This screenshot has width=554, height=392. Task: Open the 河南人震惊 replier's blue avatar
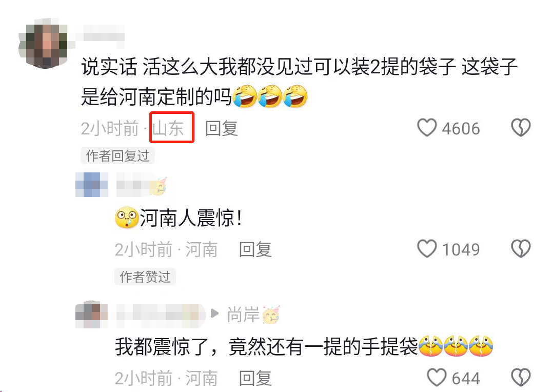point(92,185)
